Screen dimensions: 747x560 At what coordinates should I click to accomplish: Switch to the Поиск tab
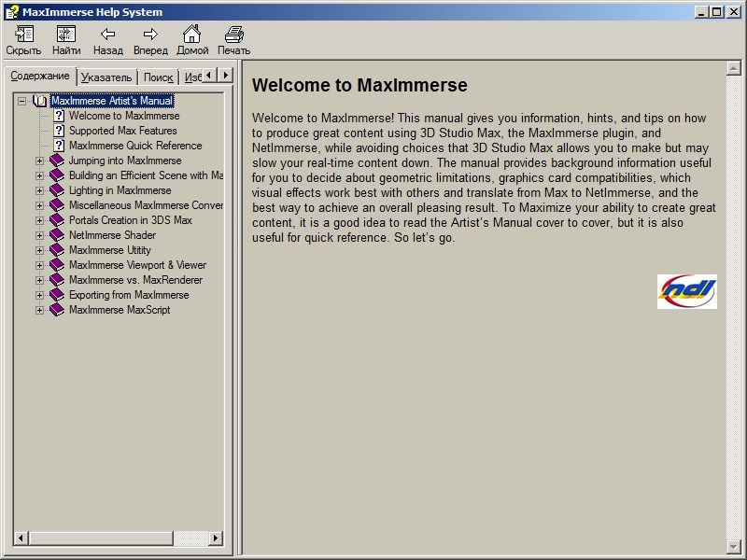pyautogui.click(x=158, y=77)
